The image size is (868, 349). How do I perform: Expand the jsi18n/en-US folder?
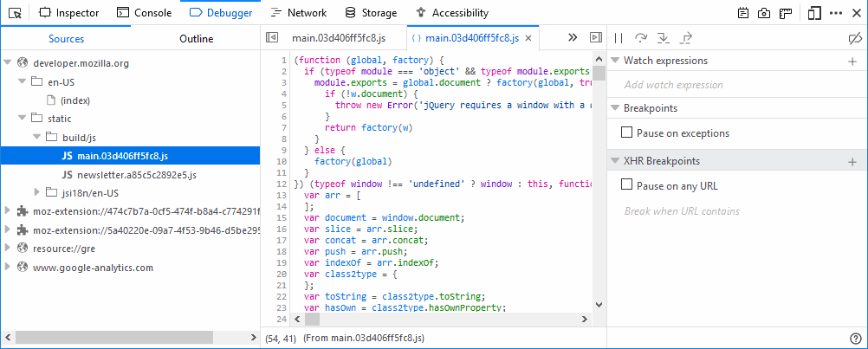pos(36,191)
